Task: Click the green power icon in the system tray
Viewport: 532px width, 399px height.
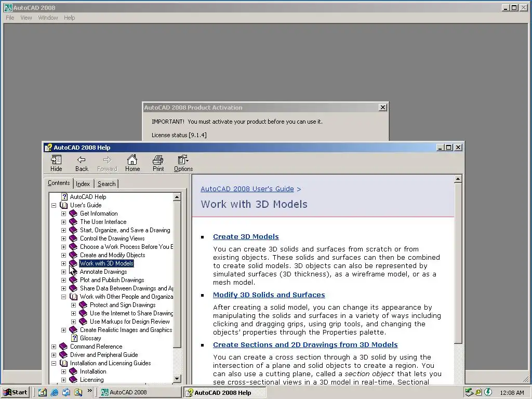Action: pyautogui.click(x=488, y=392)
